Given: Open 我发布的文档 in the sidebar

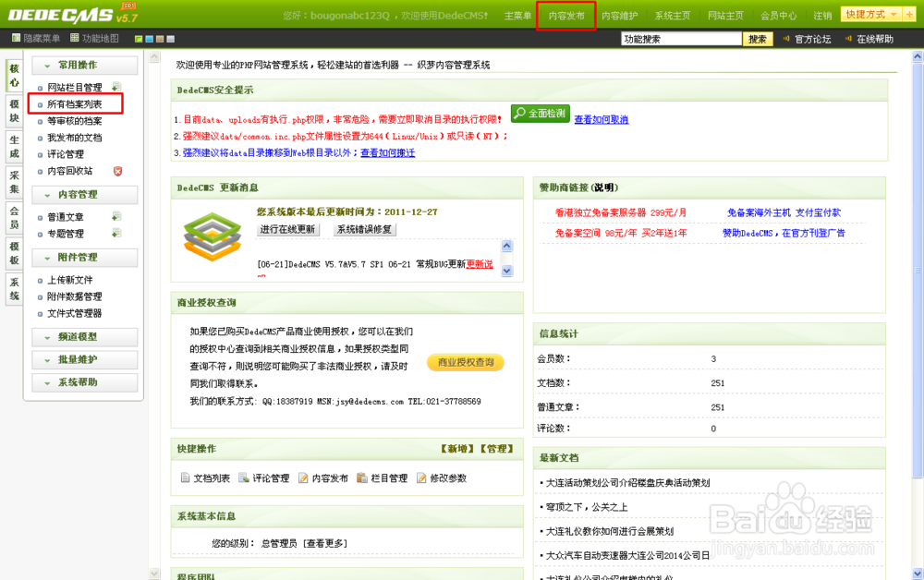Looking at the screenshot, I should coord(74,138).
